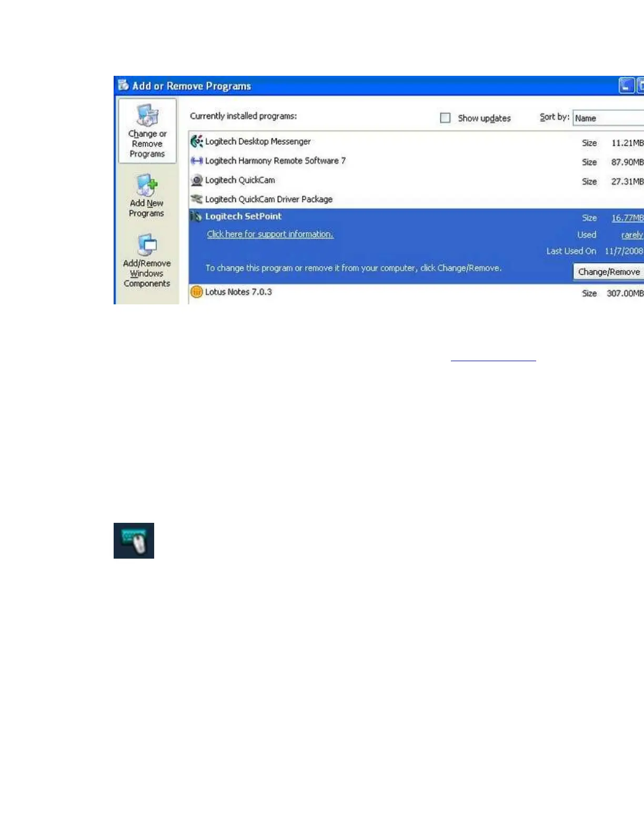
Task: Click the Lotus Notes round icon
Action: [196, 292]
